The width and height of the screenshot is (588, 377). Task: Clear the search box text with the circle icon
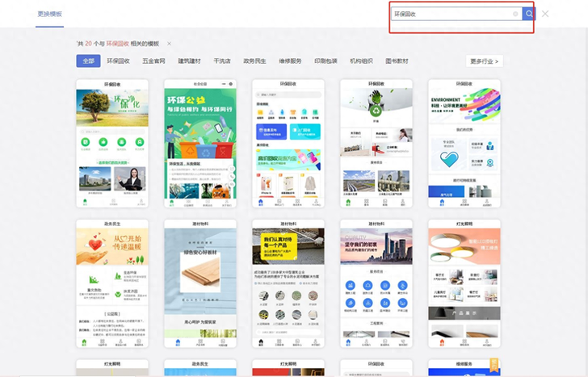[x=515, y=14]
